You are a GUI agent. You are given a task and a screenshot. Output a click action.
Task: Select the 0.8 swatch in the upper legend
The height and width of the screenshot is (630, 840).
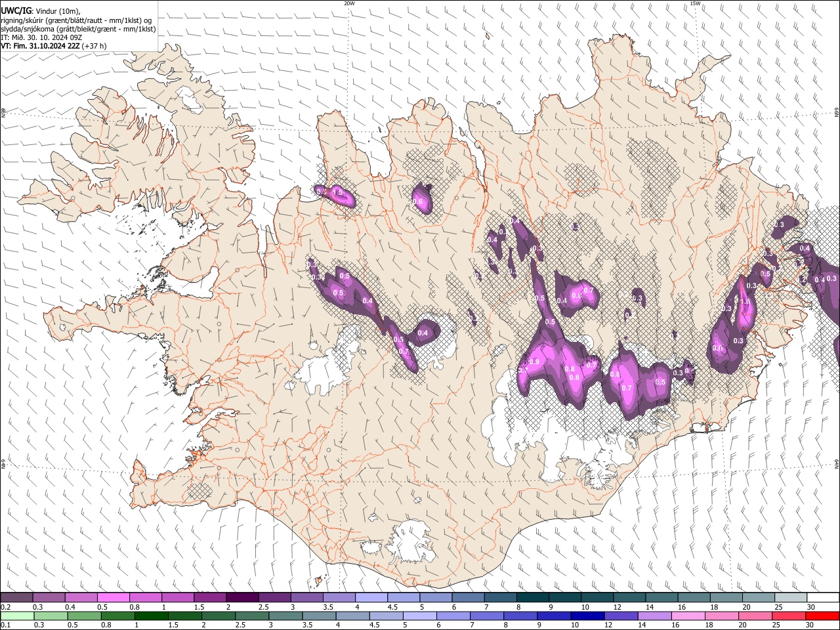click(x=146, y=597)
